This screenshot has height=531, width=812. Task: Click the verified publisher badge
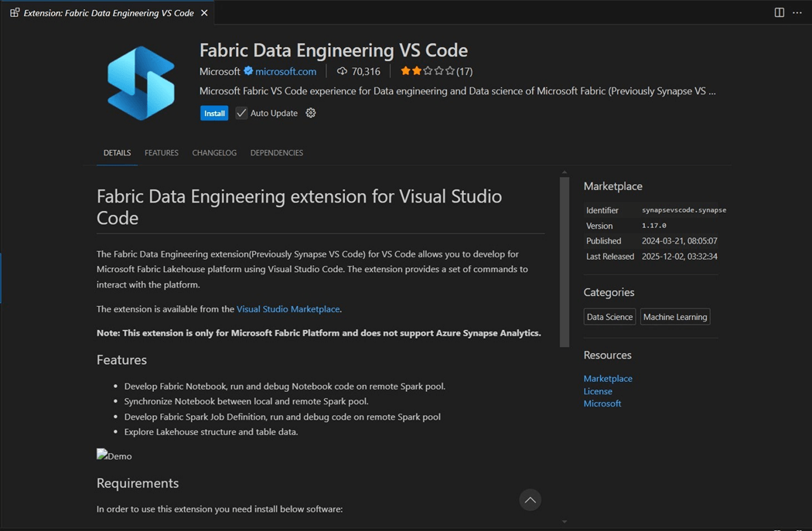pyautogui.click(x=248, y=71)
